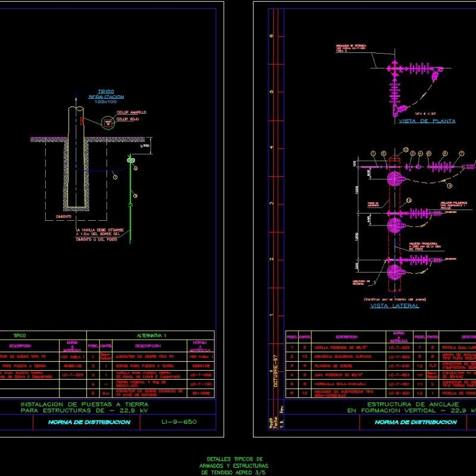
Task: Select the ground marker symbol in green circle
Action: pos(107,122)
